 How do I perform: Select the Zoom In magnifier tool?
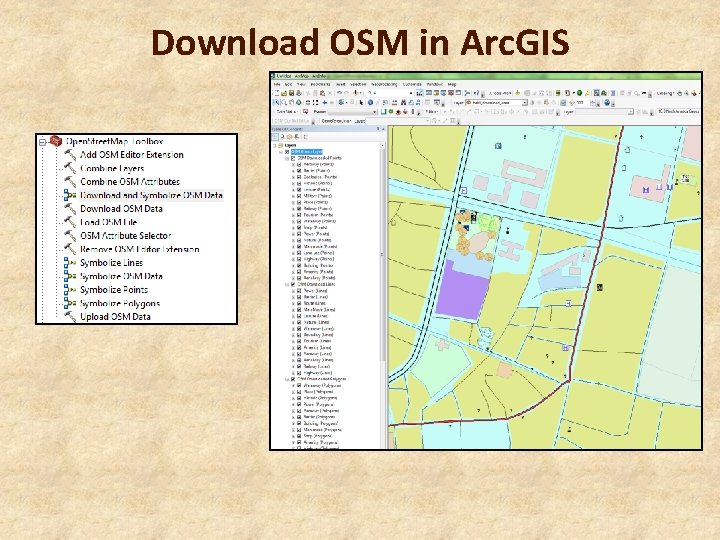[x=276, y=102]
